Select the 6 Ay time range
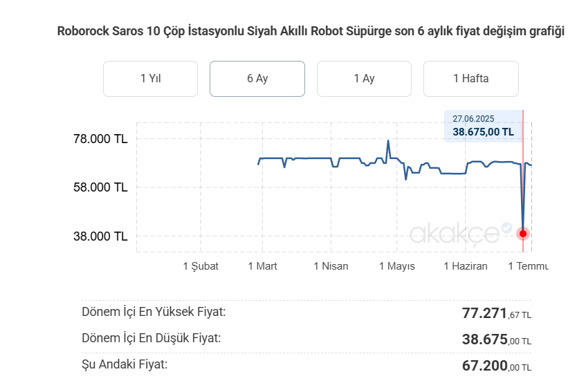This screenshot has height=392, width=586. click(x=257, y=79)
